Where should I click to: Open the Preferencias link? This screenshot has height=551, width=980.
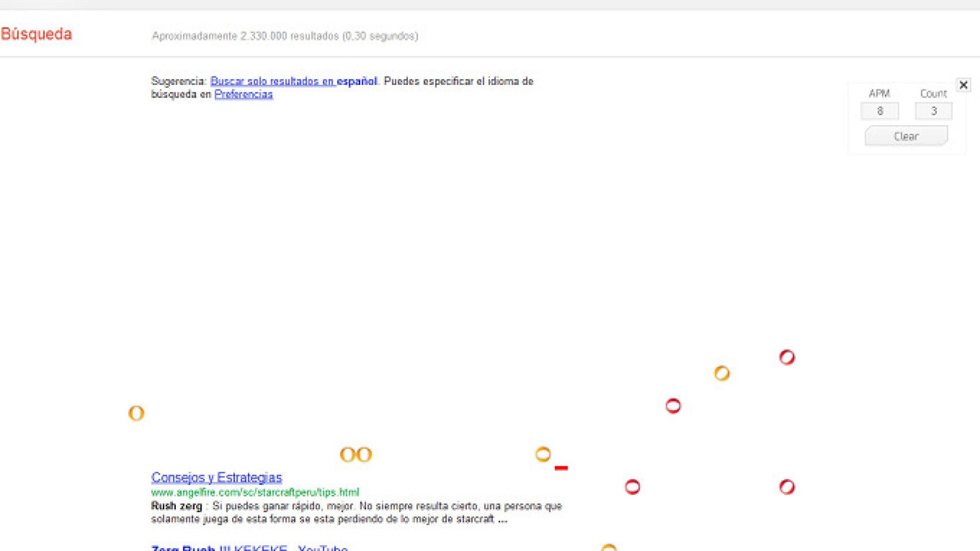pyautogui.click(x=243, y=94)
